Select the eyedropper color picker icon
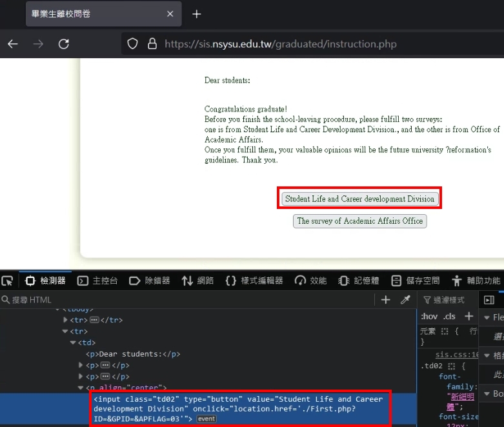 (x=405, y=300)
